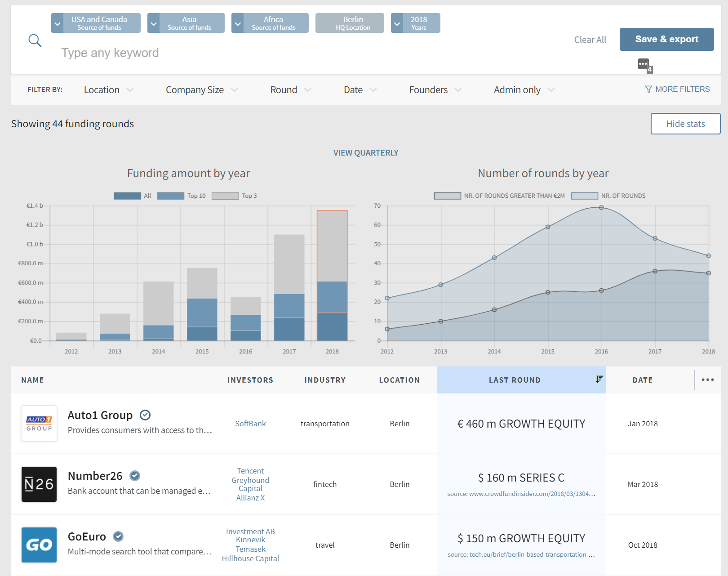Toggle the 'Top 10' legend series
The width and height of the screenshot is (728, 576).
[171, 196]
